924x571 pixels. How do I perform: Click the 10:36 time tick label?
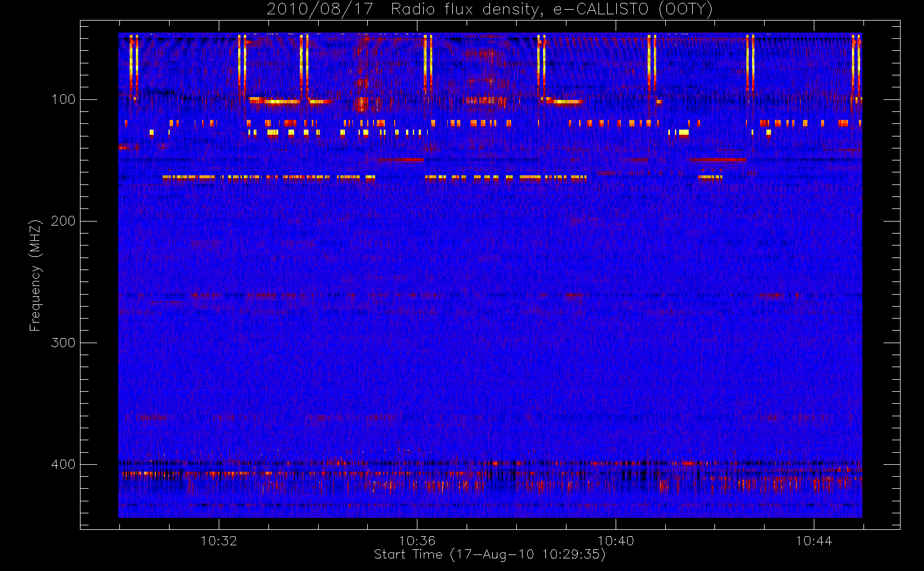[417, 541]
